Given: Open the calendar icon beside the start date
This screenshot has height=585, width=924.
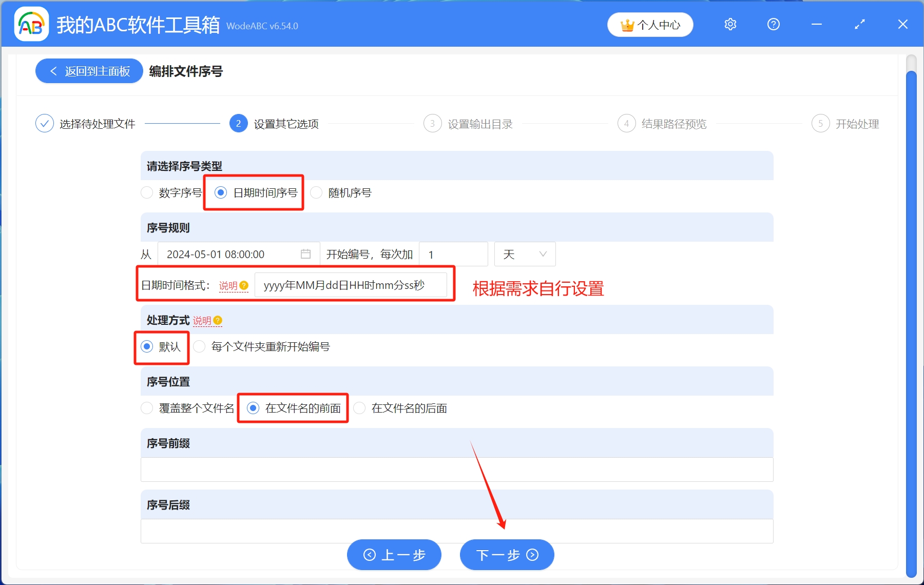Looking at the screenshot, I should tap(306, 254).
